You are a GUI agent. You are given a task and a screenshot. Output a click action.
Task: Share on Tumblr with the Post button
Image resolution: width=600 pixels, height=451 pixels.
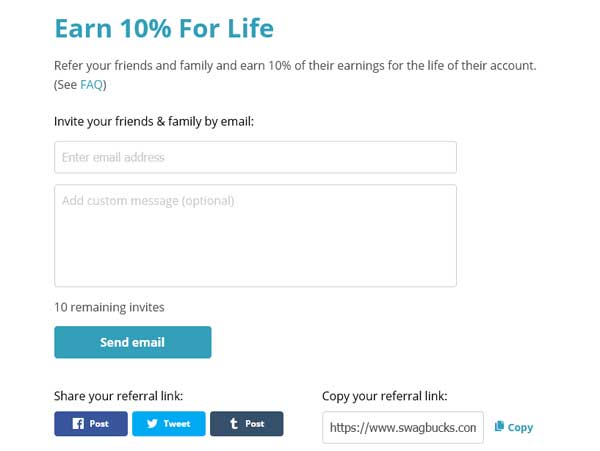coord(247,423)
